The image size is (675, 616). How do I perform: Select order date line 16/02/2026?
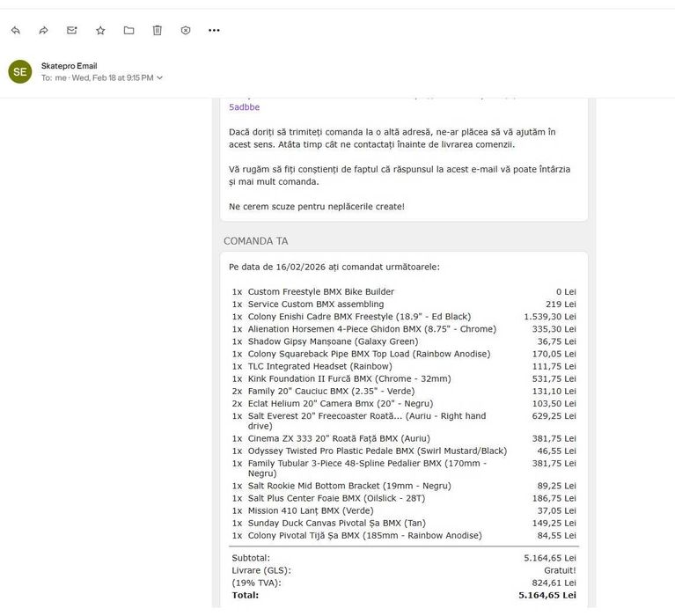(334, 267)
